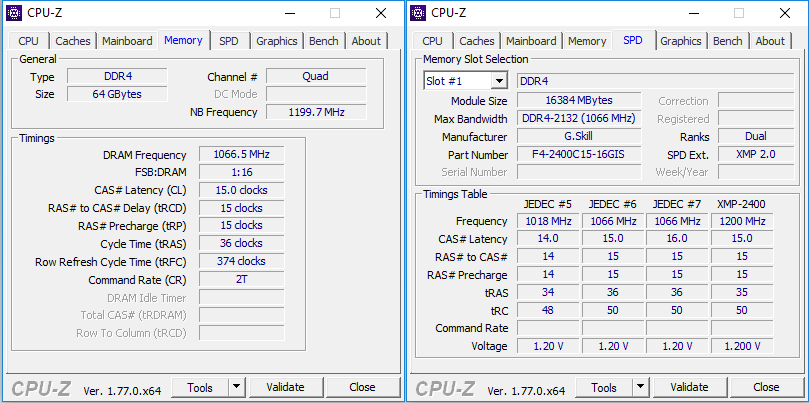Click Ranks Dual value
Viewport: 809px width, 403px height.
click(756, 136)
